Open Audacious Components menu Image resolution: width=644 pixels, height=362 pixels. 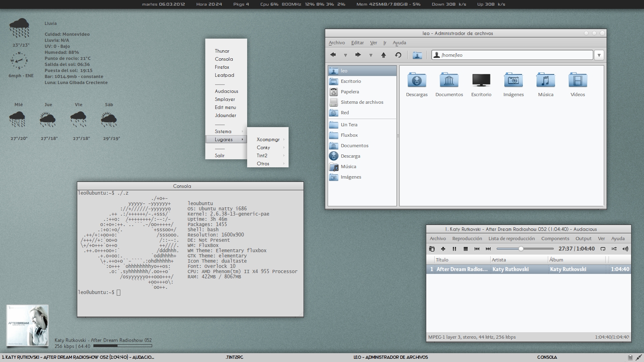[x=555, y=239]
